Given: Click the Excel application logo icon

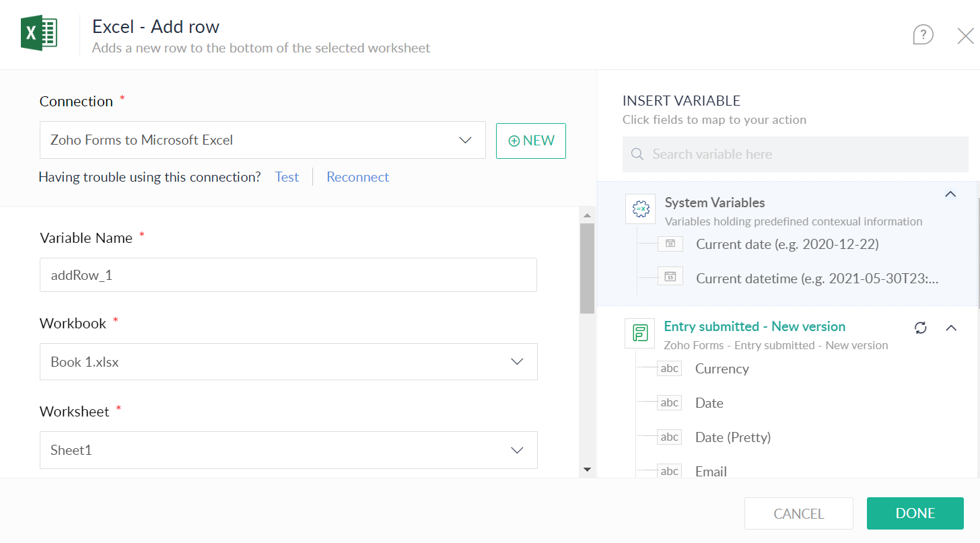Looking at the screenshot, I should (x=39, y=33).
